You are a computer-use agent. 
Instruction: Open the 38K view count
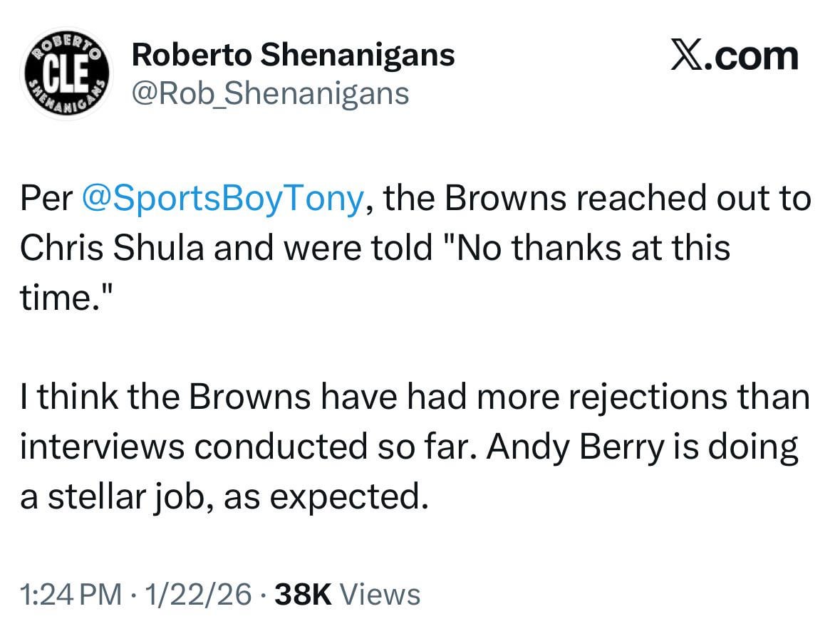304,594
